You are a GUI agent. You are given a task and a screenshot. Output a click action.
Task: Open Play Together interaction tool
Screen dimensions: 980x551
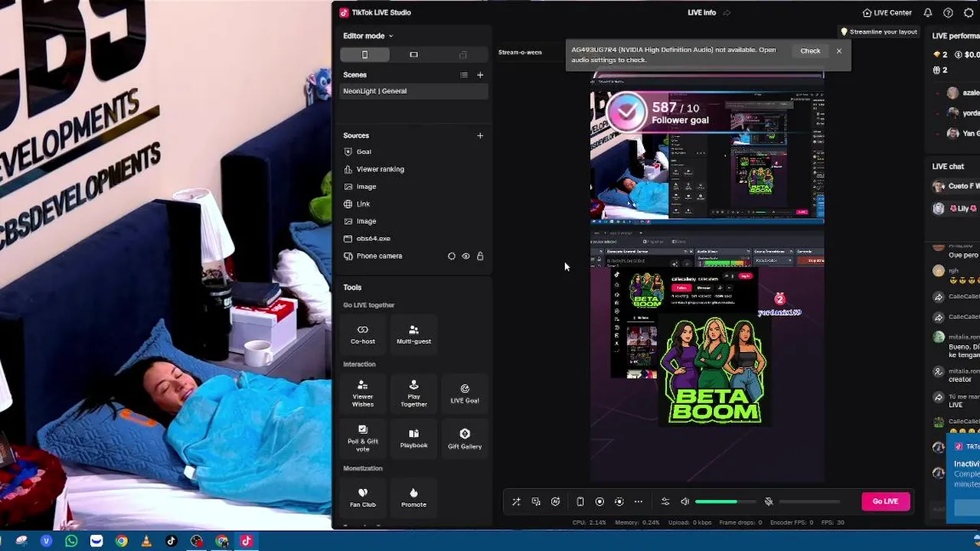tap(413, 393)
